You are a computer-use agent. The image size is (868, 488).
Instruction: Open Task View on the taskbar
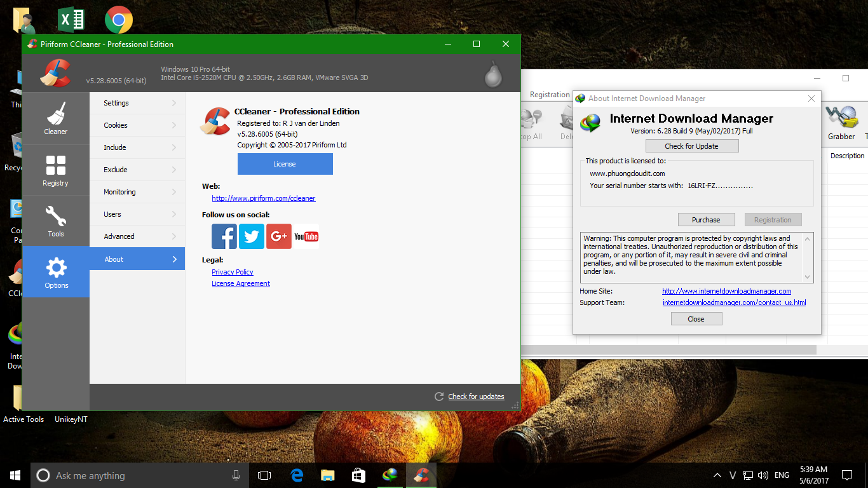[264, 475]
